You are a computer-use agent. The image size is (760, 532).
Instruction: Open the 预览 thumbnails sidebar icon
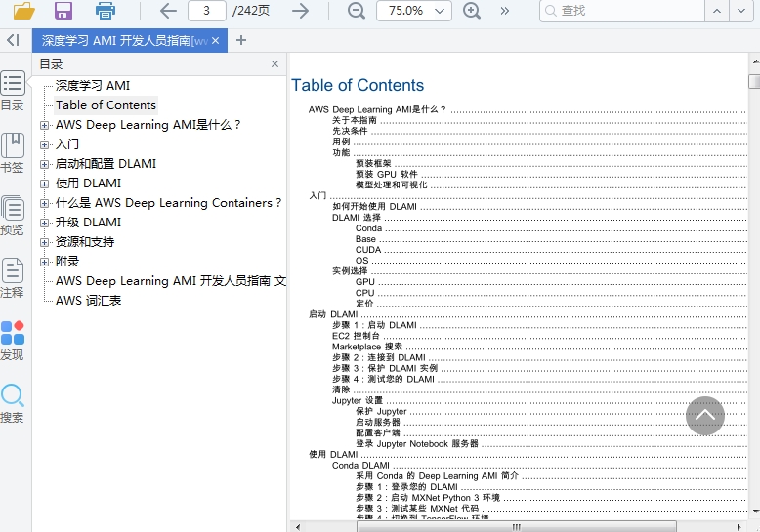coord(12,216)
